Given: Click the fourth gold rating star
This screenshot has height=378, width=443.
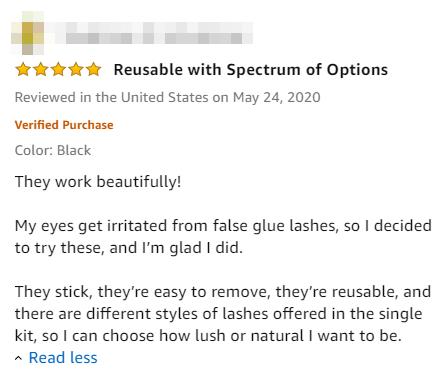Looking at the screenshot, I should [x=76, y=70].
